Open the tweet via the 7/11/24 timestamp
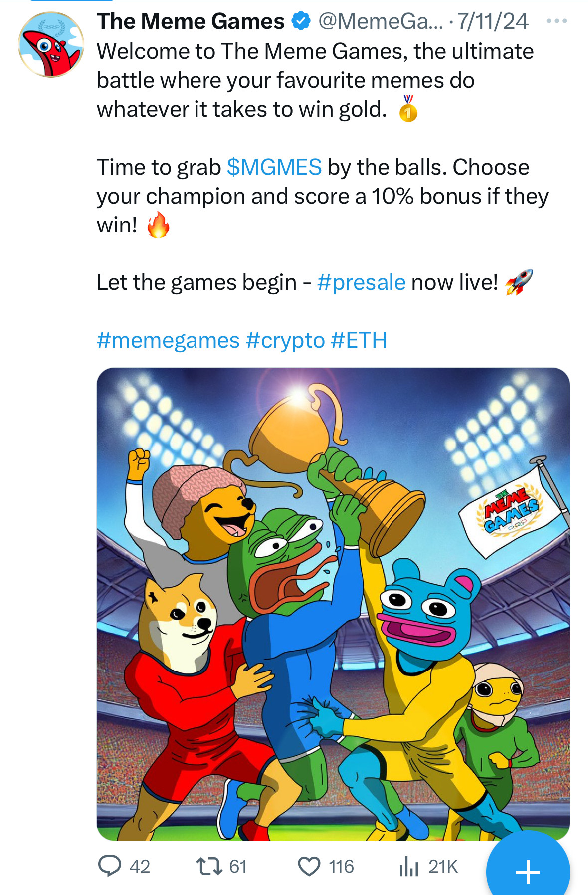Image resolution: width=588 pixels, height=895 pixels. [x=493, y=21]
